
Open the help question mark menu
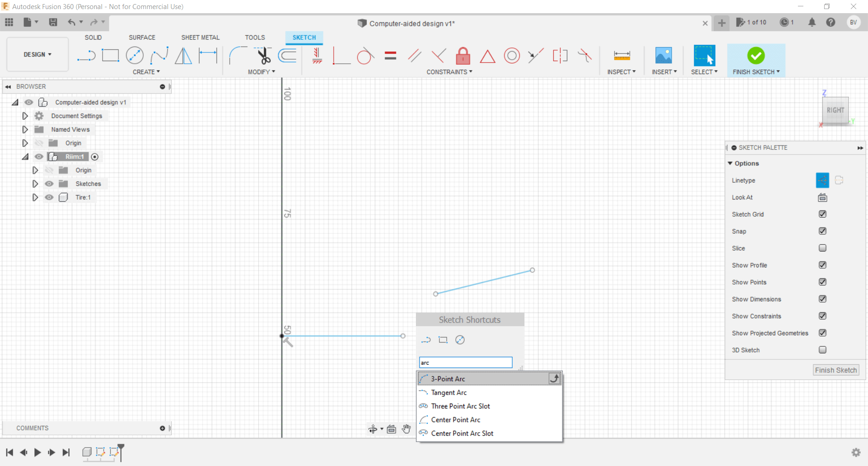830,22
